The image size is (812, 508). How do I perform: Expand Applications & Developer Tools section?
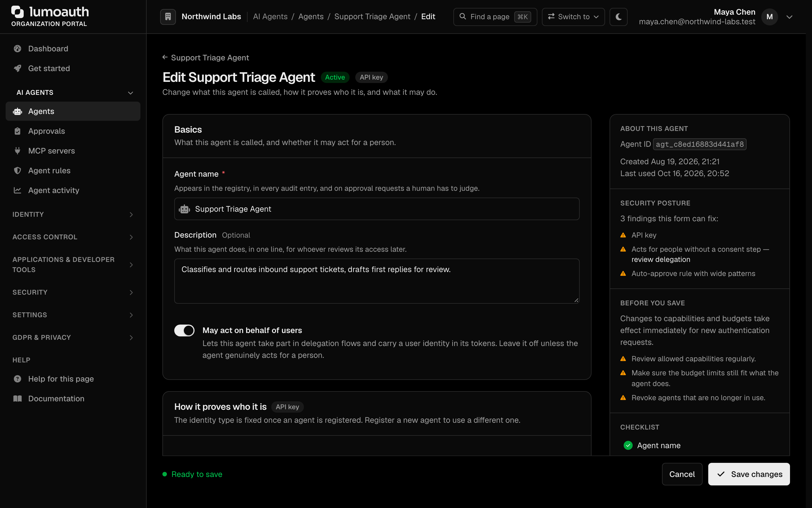(73, 265)
